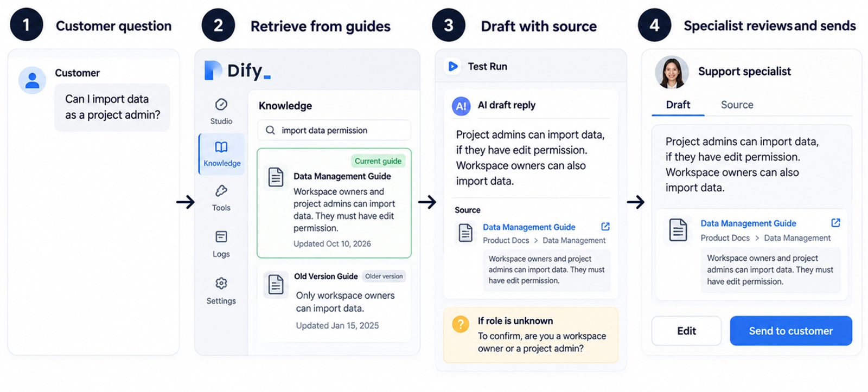868x392 pixels.
Task: Select the 'Old Version Guide' result title
Action: [x=326, y=277]
